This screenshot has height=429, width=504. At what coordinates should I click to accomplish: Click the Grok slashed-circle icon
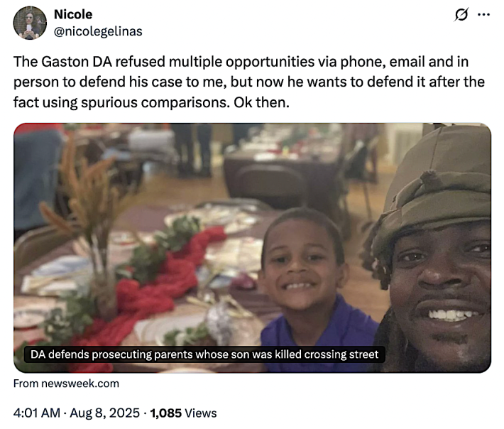[459, 14]
